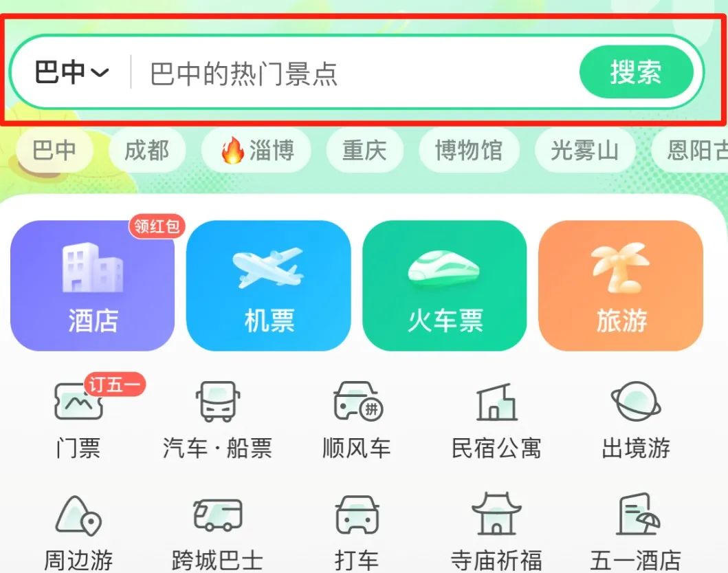The width and height of the screenshot is (728, 573).
Task: Open the 机票 flight tickets tile
Action: click(268, 285)
